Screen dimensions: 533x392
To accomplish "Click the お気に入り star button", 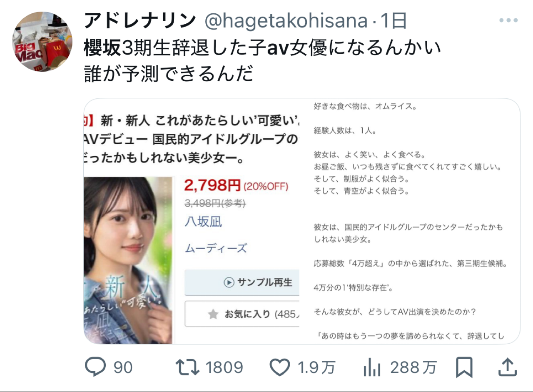I will click(x=242, y=314).
